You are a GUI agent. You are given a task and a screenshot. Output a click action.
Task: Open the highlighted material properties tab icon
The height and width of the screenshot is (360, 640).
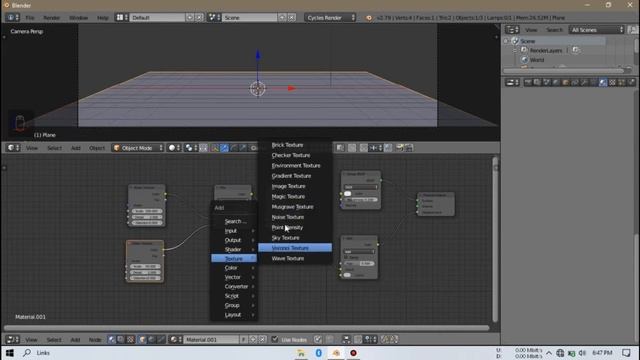[603, 82]
